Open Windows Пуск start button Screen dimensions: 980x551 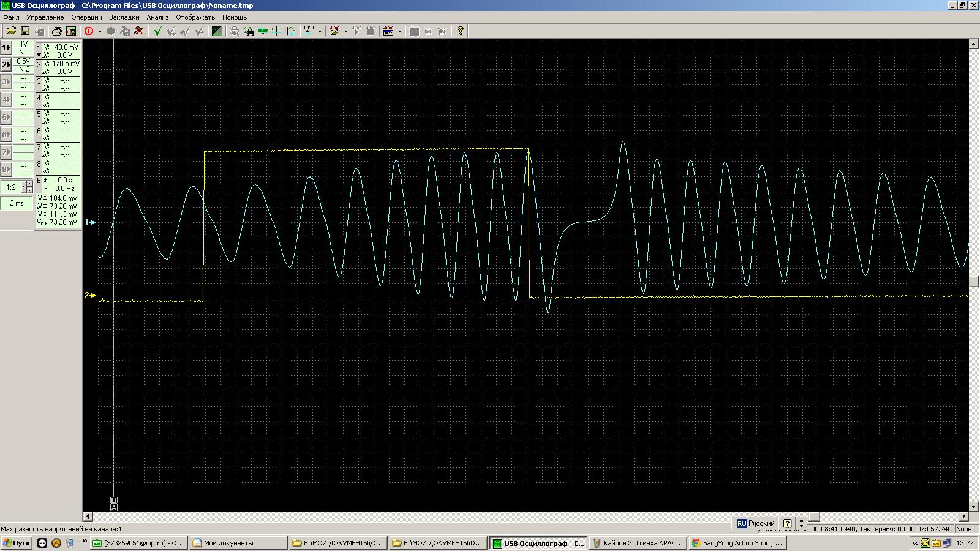point(16,542)
